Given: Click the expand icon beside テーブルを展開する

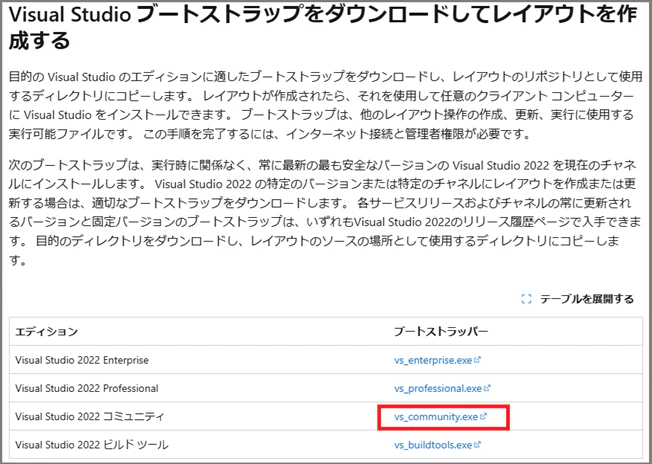Looking at the screenshot, I should point(526,299).
